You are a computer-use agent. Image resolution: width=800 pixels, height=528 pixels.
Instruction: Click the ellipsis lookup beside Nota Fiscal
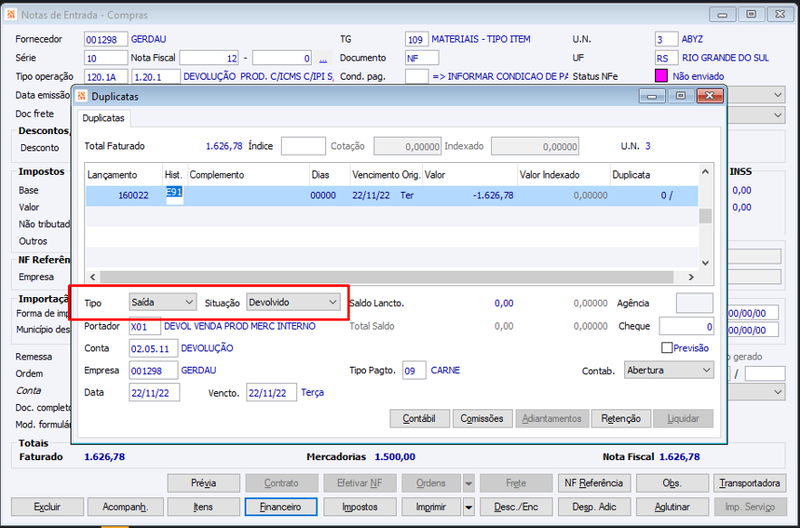[323, 58]
